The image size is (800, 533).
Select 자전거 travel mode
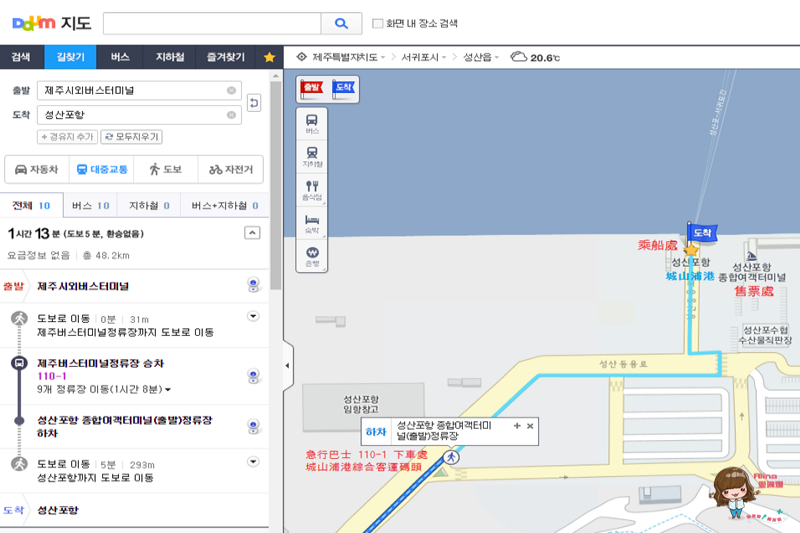click(231, 169)
